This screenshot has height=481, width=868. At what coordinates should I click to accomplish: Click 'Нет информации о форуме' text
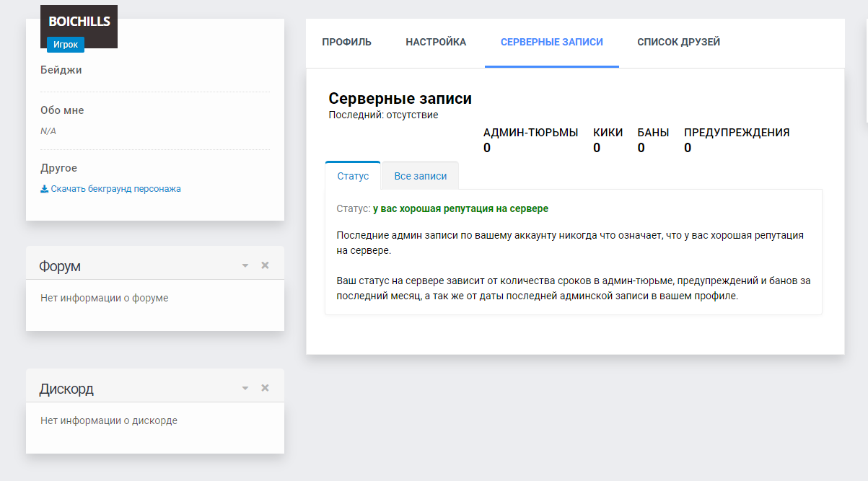tap(105, 298)
